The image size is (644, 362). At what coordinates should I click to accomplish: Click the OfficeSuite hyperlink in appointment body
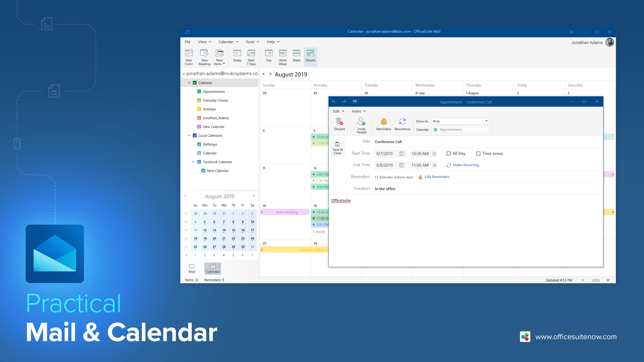tap(341, 200)
